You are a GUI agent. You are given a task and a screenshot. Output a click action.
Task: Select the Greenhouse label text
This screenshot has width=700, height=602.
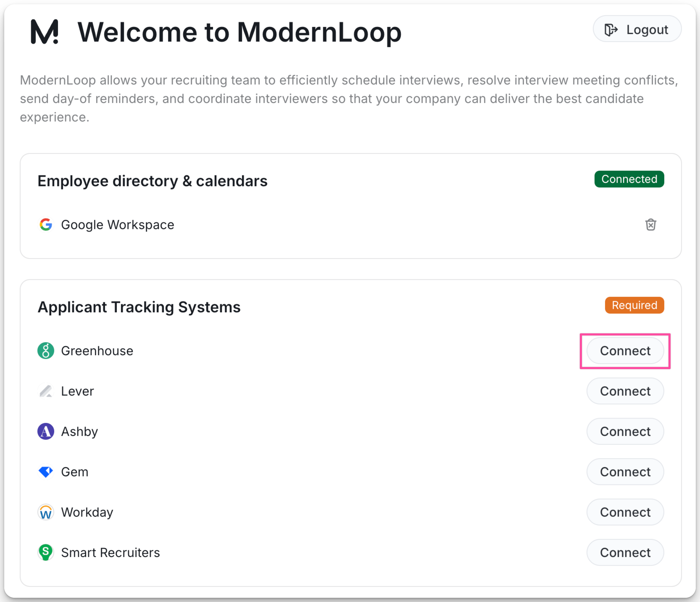pyautogui.click(x=97, y=351)
